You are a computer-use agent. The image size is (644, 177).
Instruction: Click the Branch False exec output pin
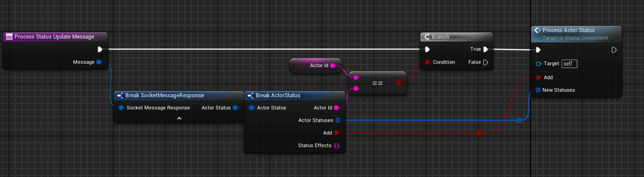point(485,62)
